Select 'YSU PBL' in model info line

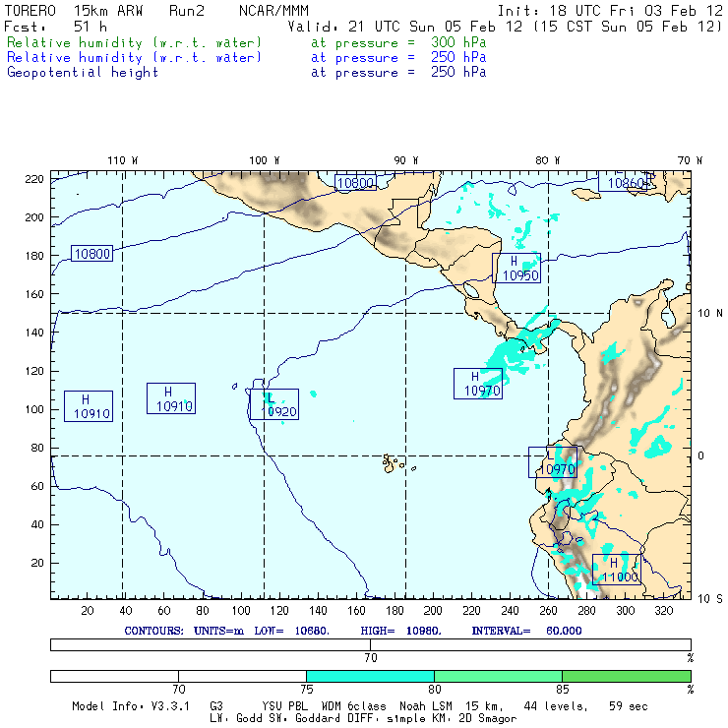[x=284, y=706]
